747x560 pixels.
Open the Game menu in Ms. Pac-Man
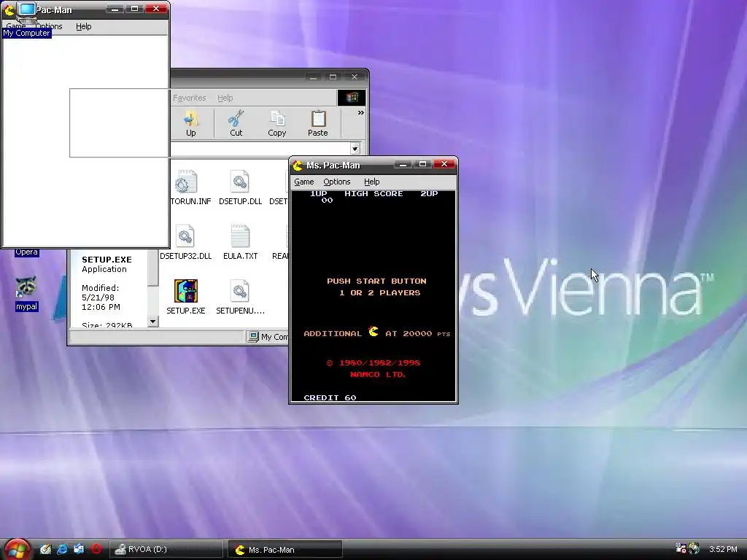click(x=304, y=182)
